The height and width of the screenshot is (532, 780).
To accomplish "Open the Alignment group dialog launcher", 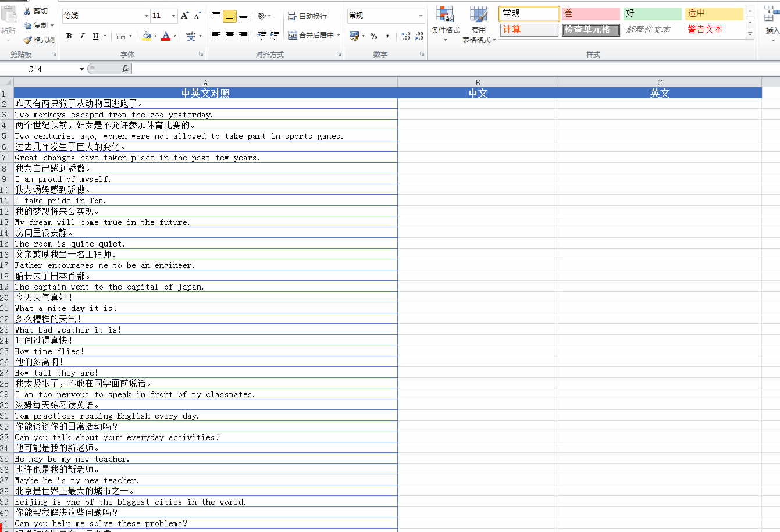I will [339, 54].
